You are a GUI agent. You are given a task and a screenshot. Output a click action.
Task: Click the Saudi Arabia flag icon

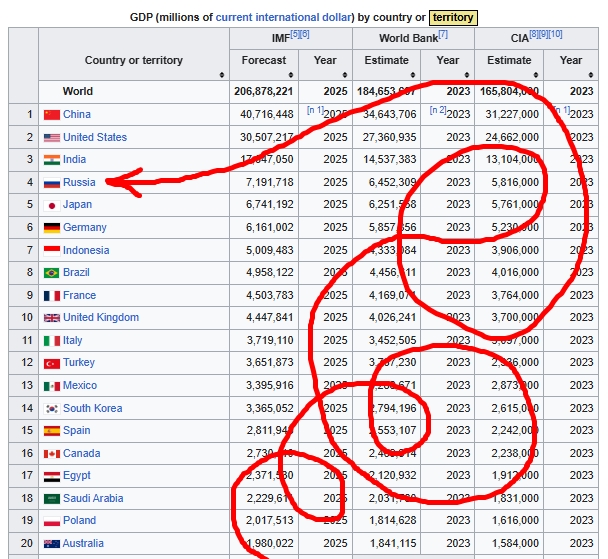(52, 499)
